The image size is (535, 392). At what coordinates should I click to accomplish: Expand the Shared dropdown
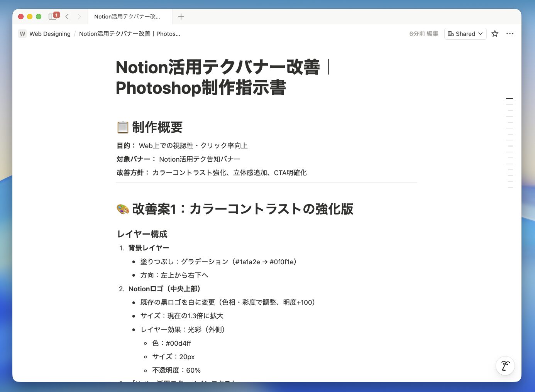tap(465, 34)
